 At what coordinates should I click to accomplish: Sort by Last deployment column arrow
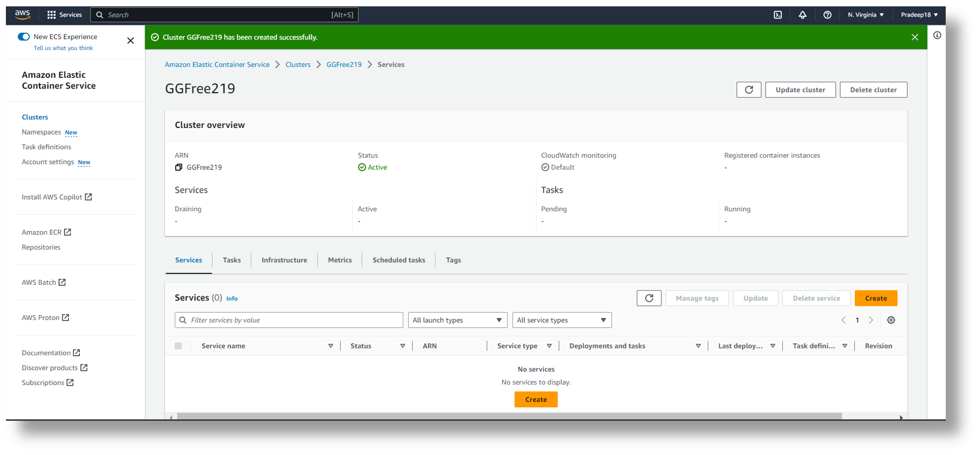772,346
